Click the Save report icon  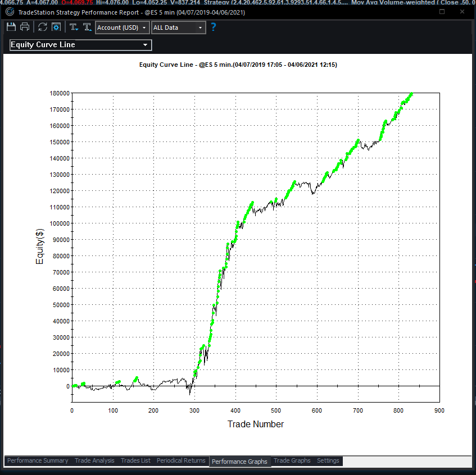pyautogui.click(x=11, y=26)
